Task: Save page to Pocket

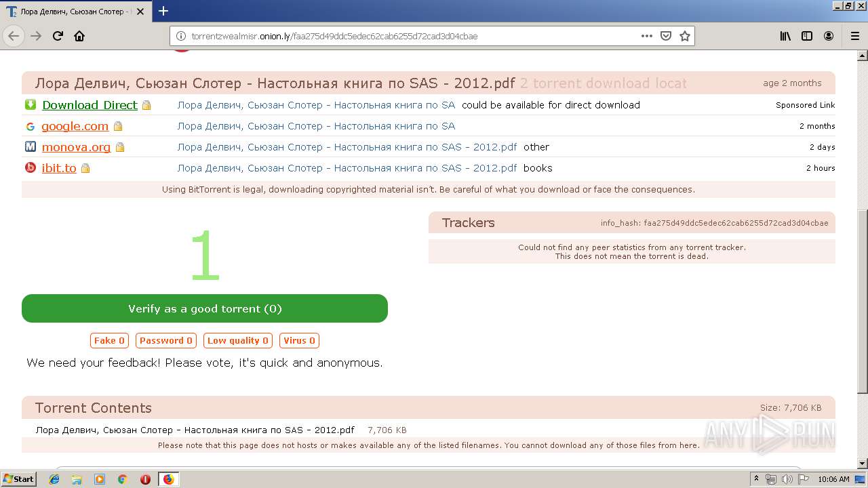Action: (666, 36)
